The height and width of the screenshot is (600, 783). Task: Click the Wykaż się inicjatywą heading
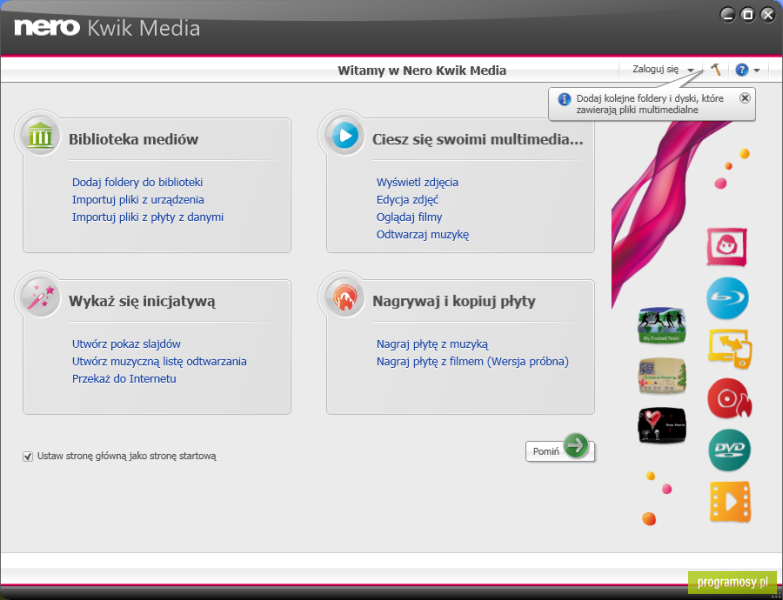(142, 301)
